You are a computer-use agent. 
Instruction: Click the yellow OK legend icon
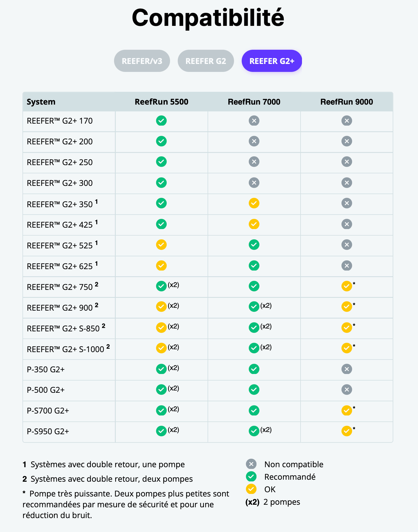(251, 489)
